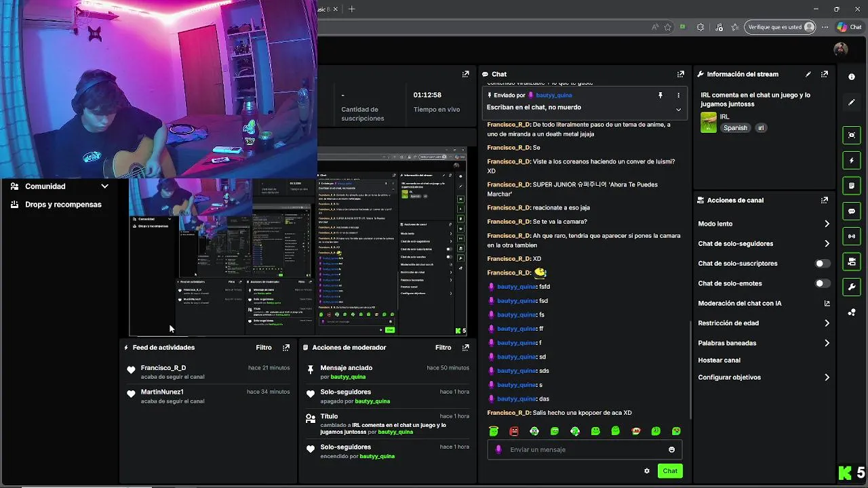Click the chat bubble sidebar icon
Screen dimensions: 868x488
tap(852, 211)
